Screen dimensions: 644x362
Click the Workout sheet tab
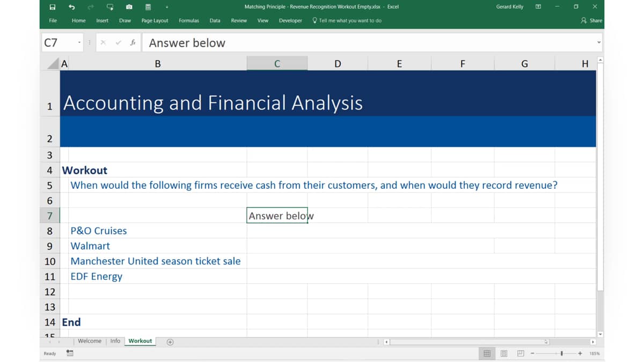[140, 341]
